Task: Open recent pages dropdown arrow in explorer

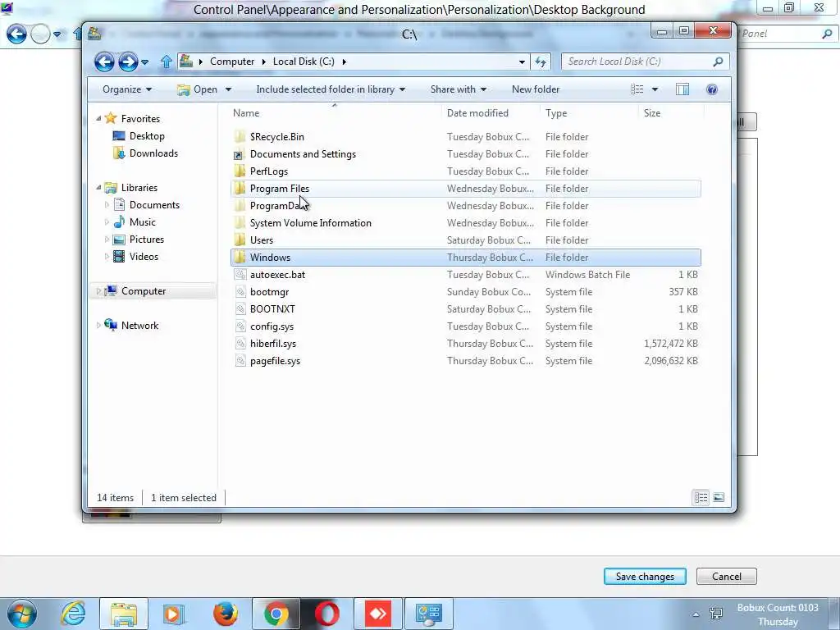Action: [x=144, y=62]
